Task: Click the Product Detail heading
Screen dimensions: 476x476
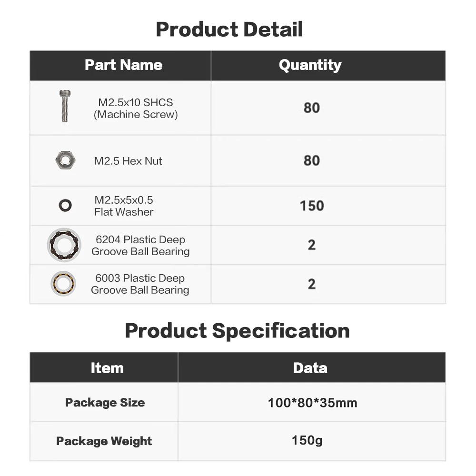Action: point(229,30)
